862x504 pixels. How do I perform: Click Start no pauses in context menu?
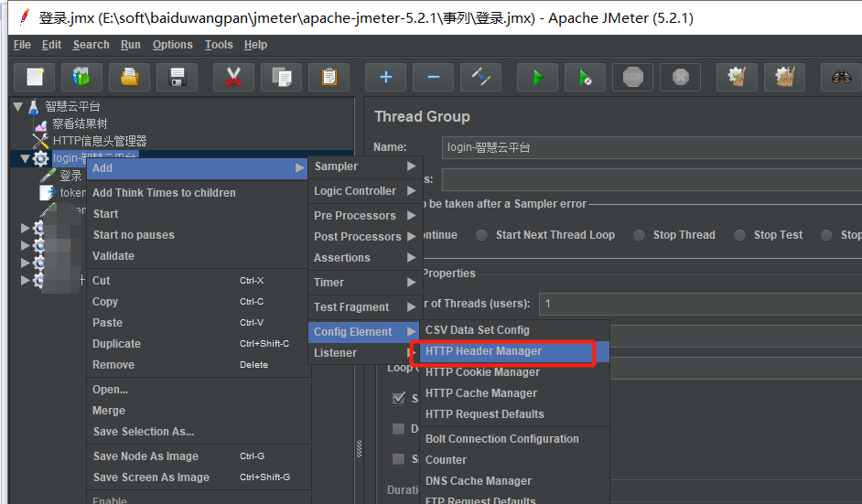click(x=198, y=235)
